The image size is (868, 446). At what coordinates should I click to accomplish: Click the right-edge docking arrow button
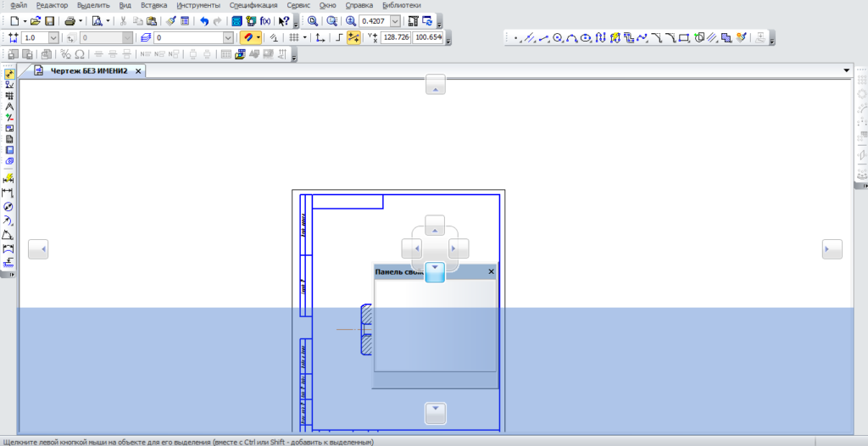tap(832, 248)
